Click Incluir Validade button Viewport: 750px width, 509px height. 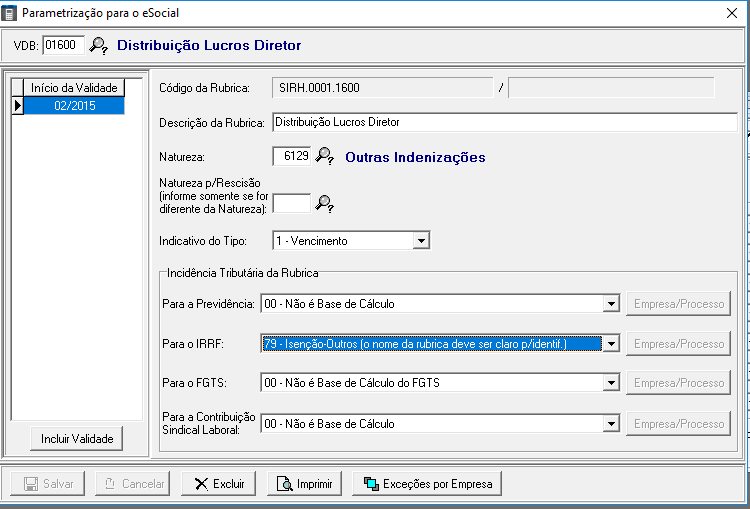75,439
